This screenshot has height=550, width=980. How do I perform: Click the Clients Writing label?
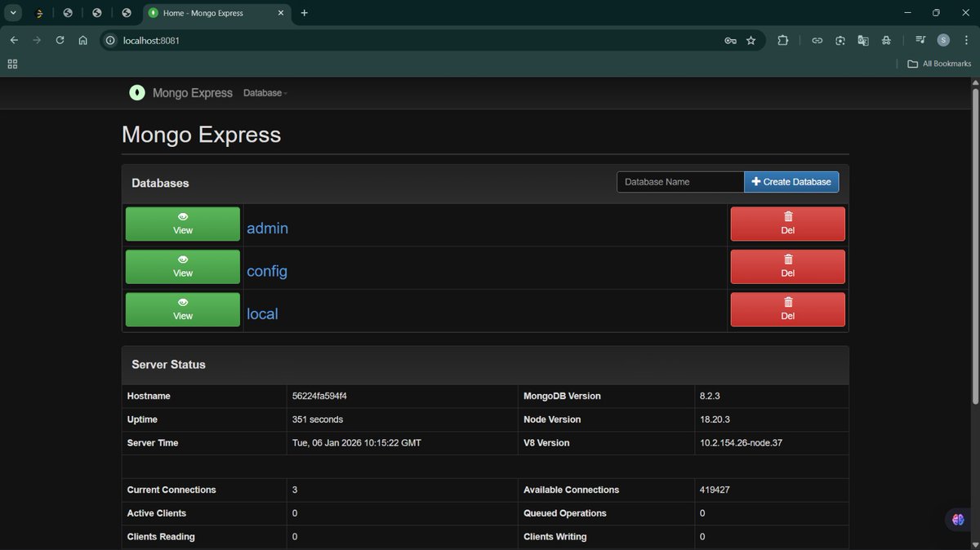click(555, 537)
